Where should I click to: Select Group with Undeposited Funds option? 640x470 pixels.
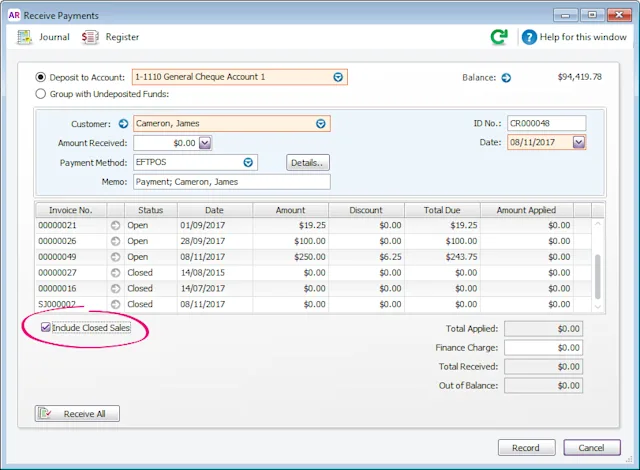(40, 94)
